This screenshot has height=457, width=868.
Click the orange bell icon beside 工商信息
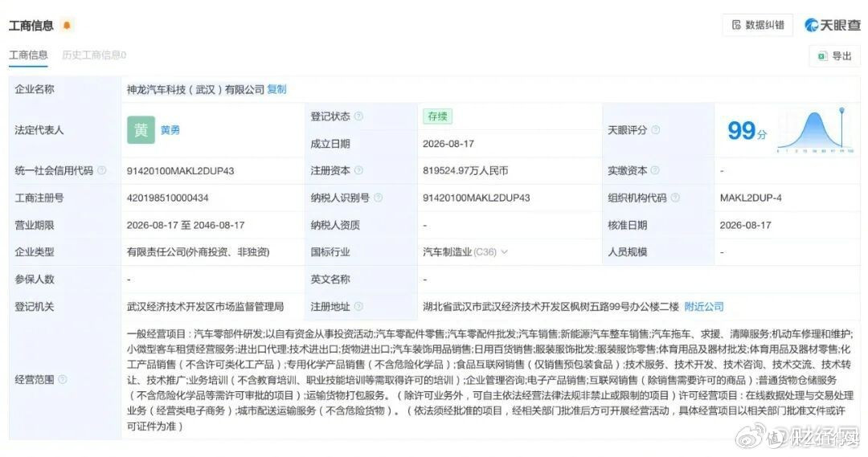click(x=67, y=26)
